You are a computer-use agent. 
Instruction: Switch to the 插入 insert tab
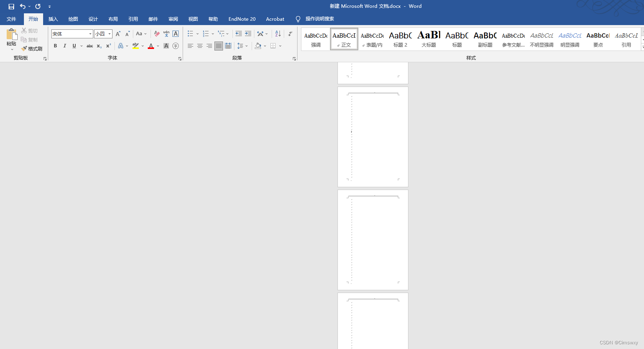point(53,19)
